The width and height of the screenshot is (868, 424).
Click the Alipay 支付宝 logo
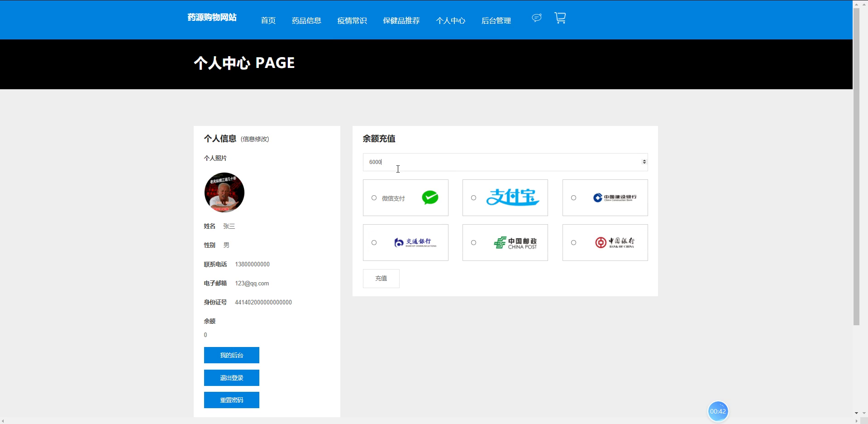(x=513, y=198)
